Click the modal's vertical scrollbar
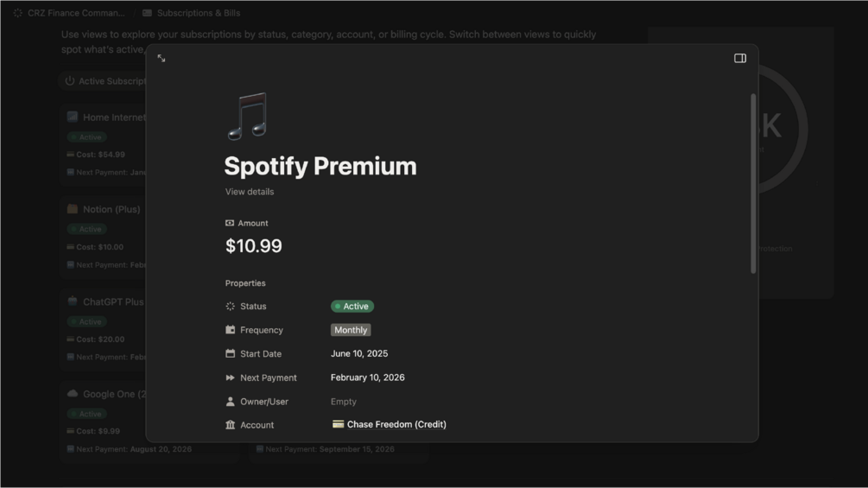 click(753, 184)
